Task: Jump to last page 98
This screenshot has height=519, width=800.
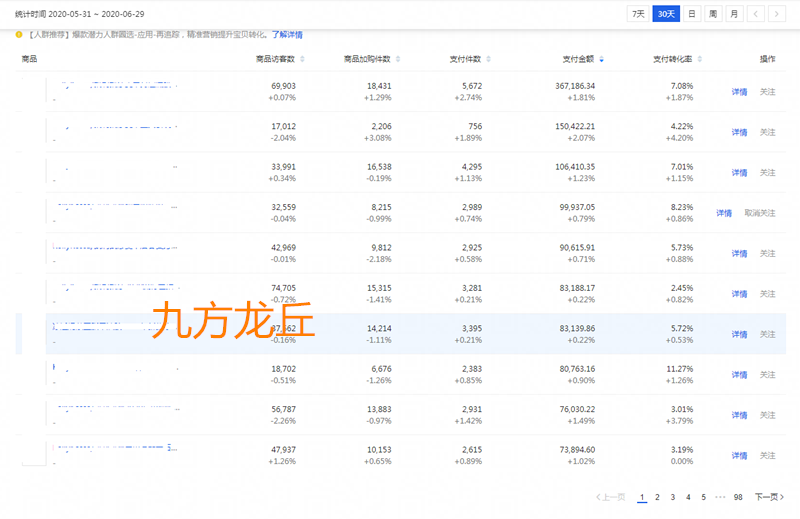Action: click(738, 497)
